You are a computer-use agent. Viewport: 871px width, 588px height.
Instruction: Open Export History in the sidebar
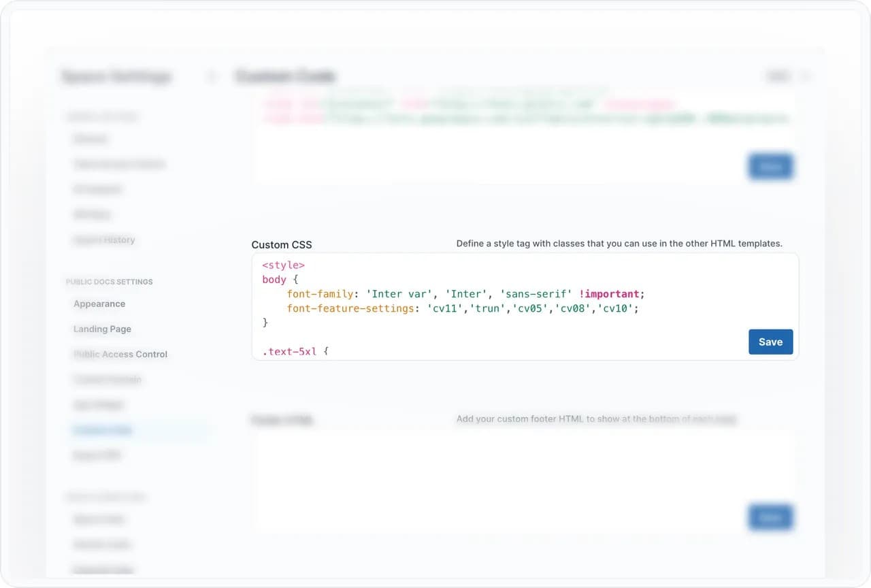(104, 240)
